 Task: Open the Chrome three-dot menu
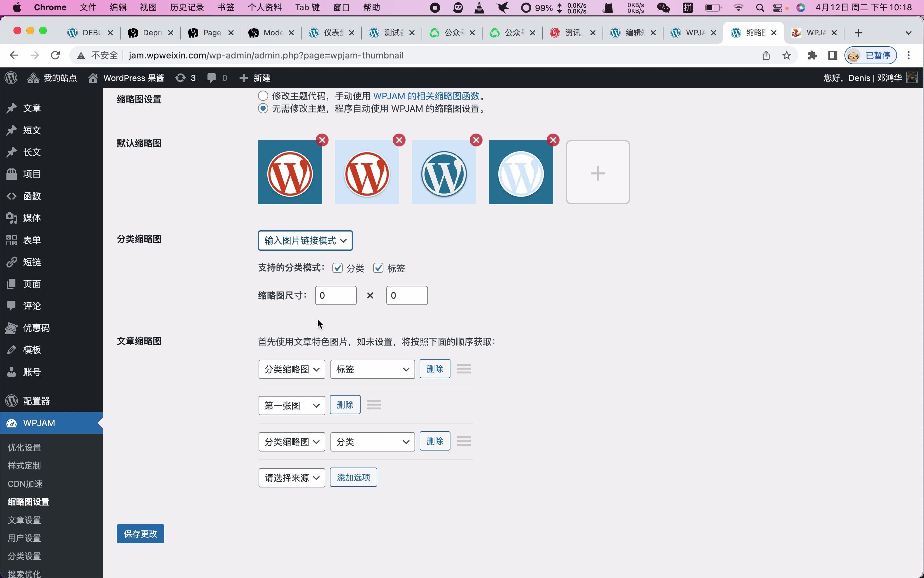(x=909, y=56)
